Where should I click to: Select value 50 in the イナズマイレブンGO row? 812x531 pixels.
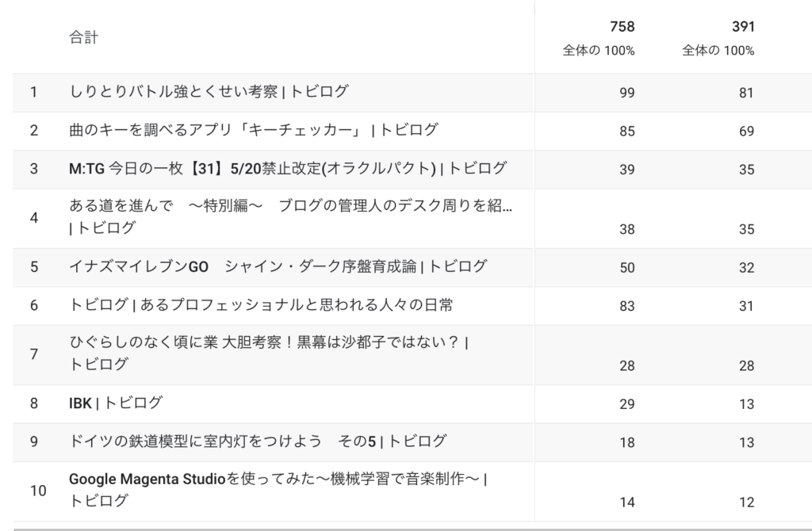[626, 268]
